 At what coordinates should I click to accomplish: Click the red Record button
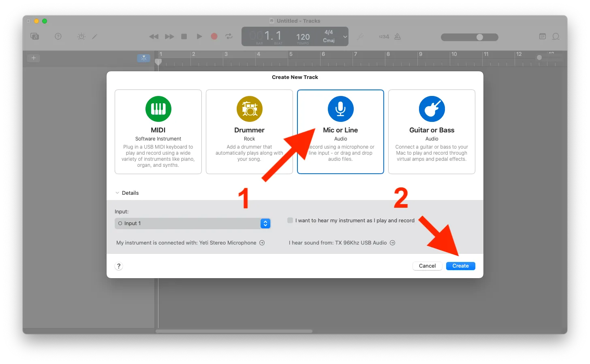tap(214, 36)
